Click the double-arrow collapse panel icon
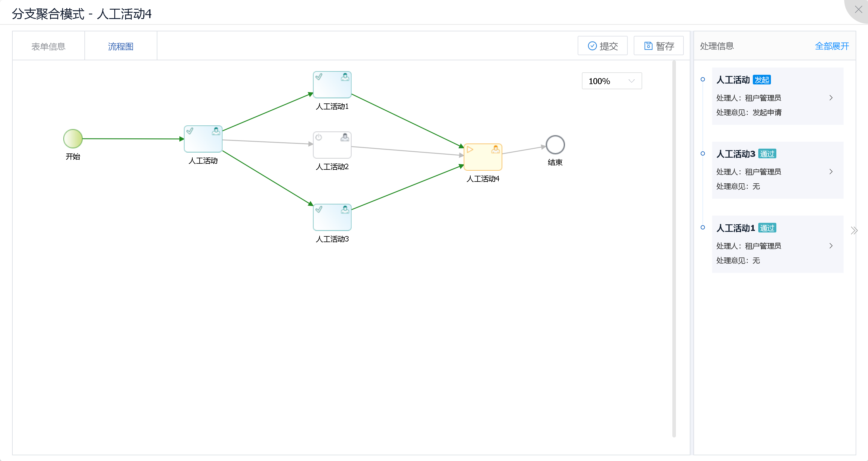The height and width of the screenshot is (461, 868). click(x=854, y=230)
